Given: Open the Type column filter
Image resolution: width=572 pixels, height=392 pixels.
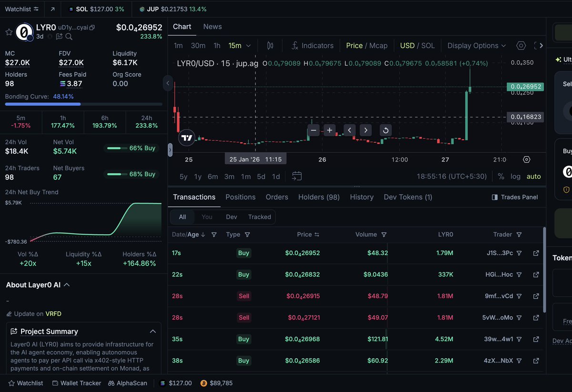Looking at the screenshot, I should 247,235.
